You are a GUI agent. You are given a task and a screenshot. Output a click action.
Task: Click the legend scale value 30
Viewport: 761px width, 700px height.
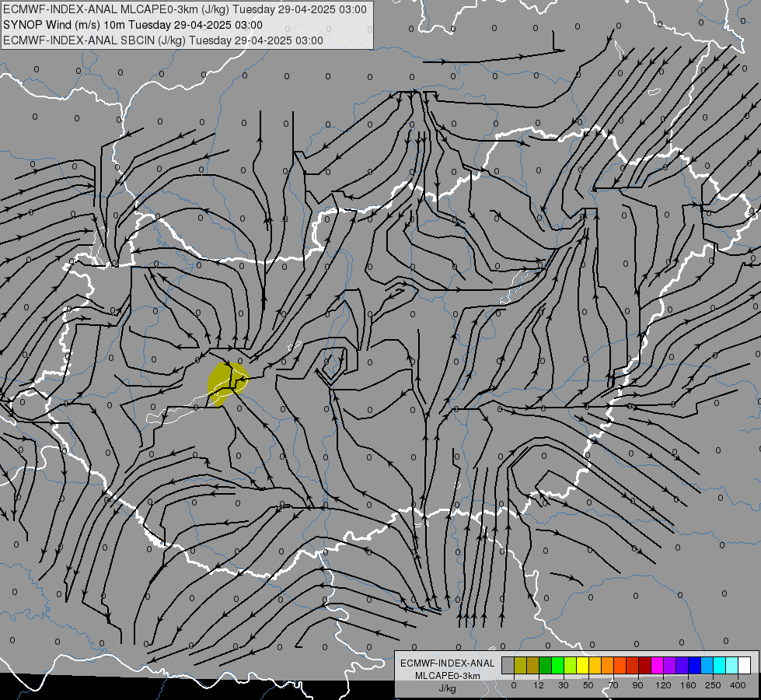(x=564, y=685)
